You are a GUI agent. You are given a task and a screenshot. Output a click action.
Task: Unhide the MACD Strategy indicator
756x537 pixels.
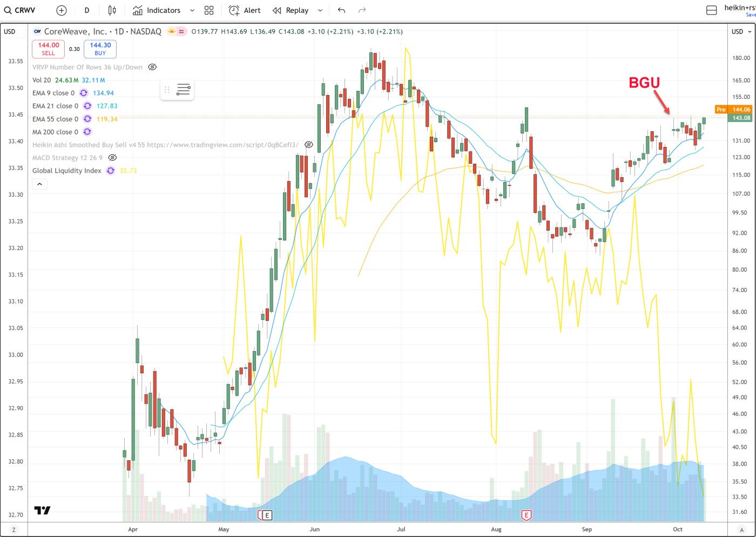(x=112, y=158)
